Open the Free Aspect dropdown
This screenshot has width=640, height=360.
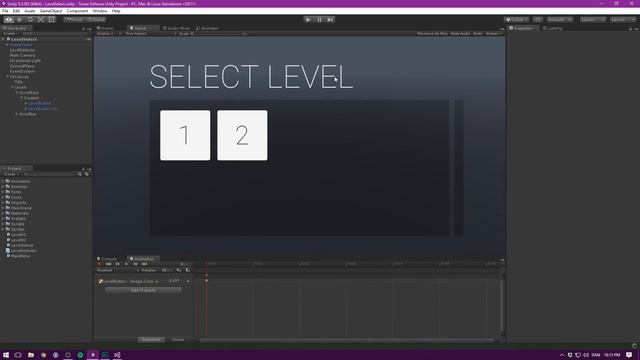[x=150, y=33]
